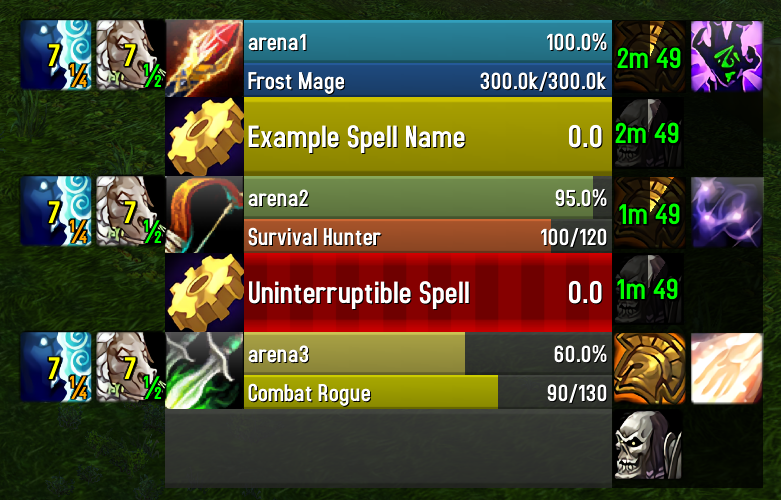Click the yellow Example Spell Name cast bar
The image size is (781, 500).
pyautogui.click(x=428, y=136)
